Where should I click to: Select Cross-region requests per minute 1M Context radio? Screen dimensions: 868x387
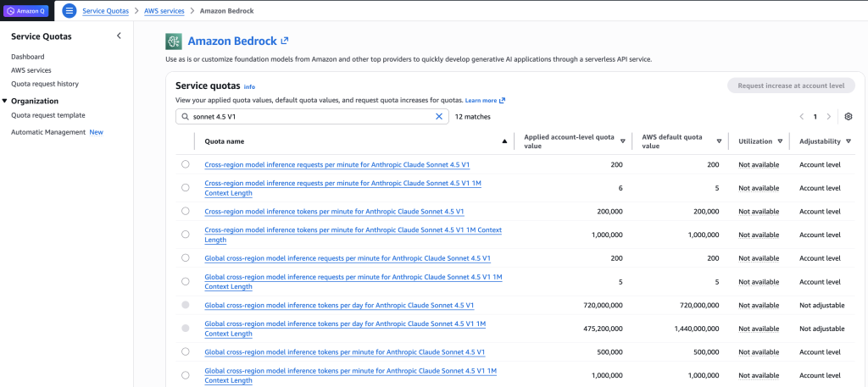point(186,187)
